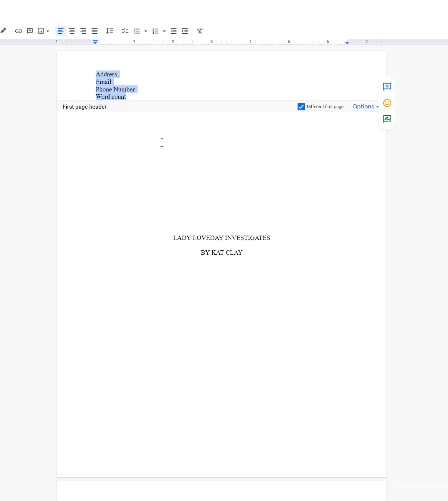Insert a checklist
This screenshot has height=501, width=448.
125,31
